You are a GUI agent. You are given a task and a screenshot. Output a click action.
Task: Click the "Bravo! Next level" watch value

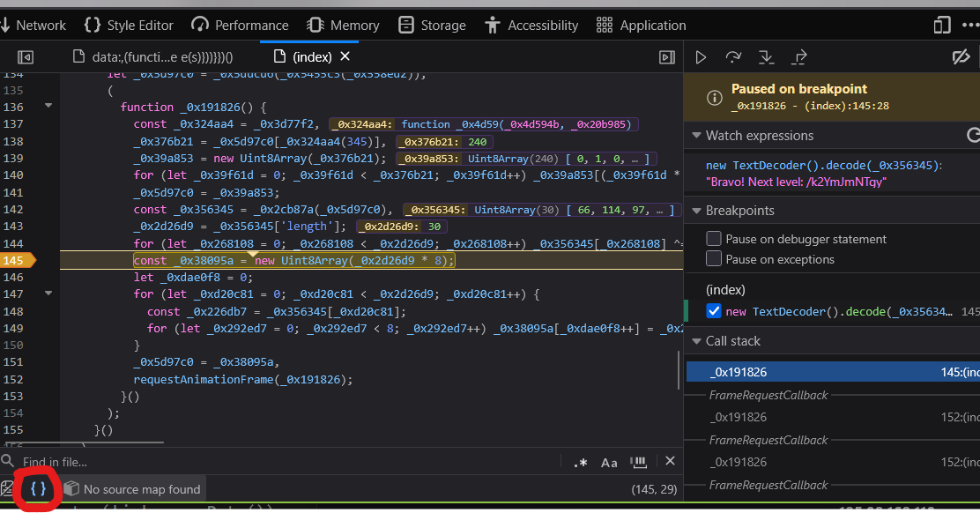click(797, 182)
